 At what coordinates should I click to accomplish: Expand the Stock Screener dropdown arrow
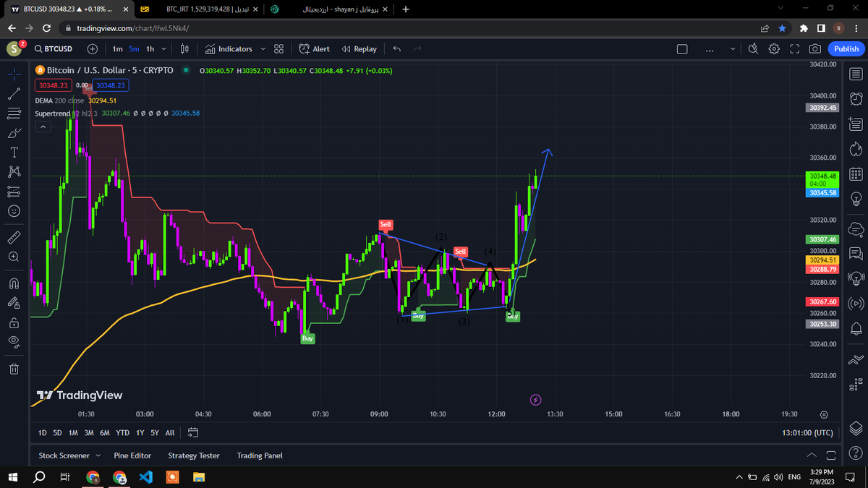click(98, 455)
